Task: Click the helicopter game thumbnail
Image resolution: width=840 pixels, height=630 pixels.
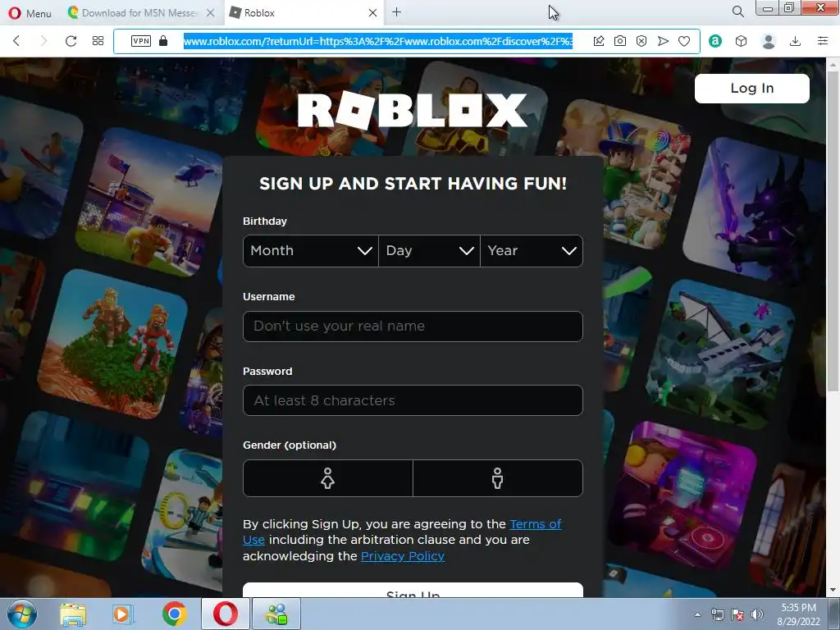Action: click(150, 201)
